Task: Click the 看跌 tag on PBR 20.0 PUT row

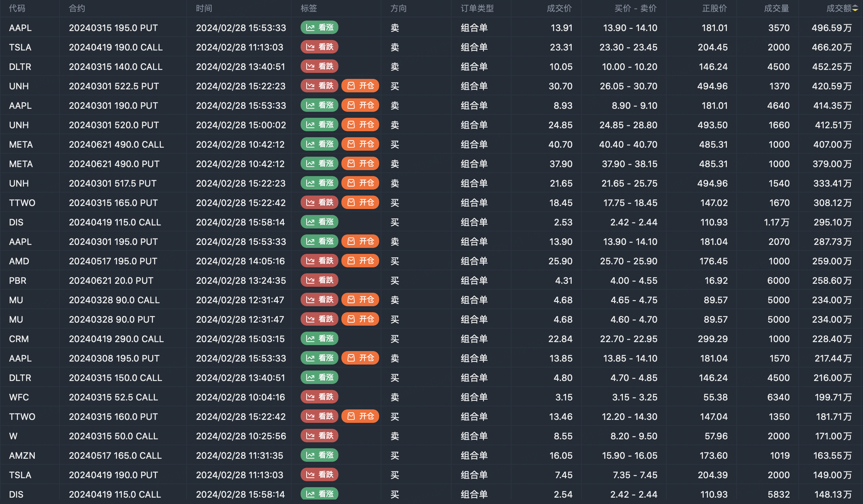Action: (x=319, y=280)
